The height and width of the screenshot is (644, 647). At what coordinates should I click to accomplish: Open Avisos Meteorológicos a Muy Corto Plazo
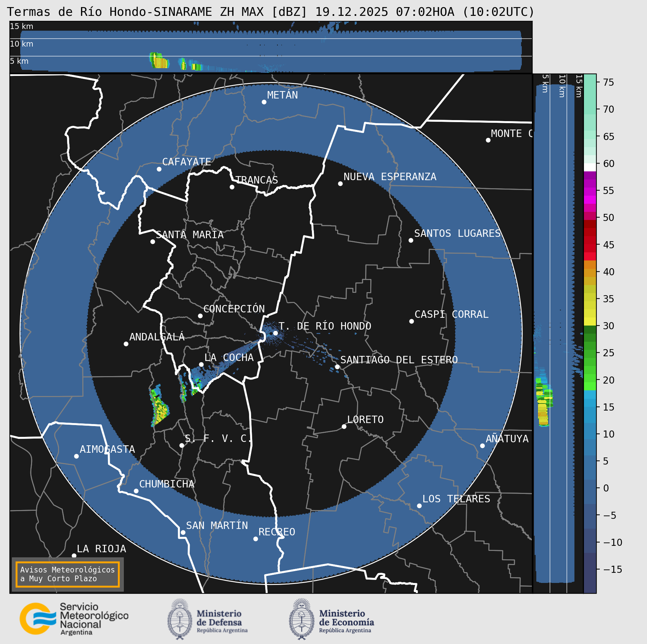[68, 574]
